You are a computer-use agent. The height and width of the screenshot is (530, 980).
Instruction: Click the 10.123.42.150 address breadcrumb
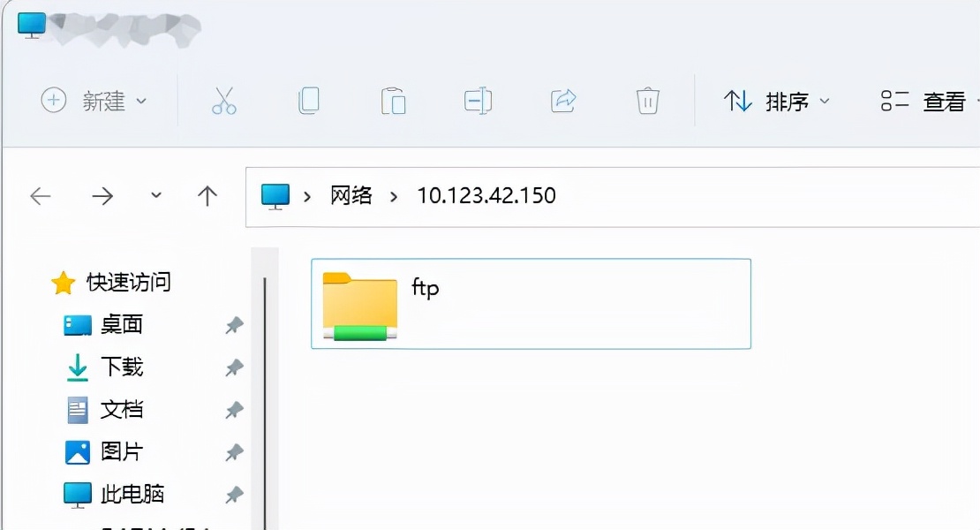click(486, 195)
